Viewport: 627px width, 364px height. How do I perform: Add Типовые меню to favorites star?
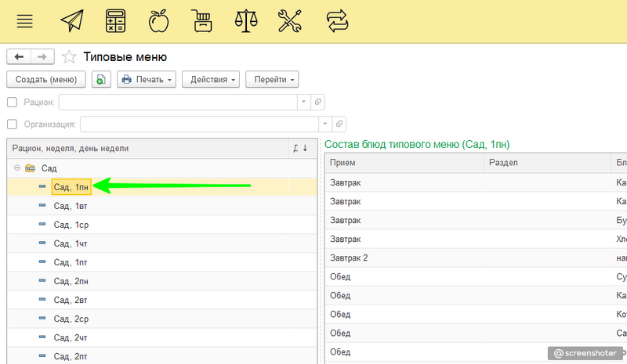pos(70,57)
